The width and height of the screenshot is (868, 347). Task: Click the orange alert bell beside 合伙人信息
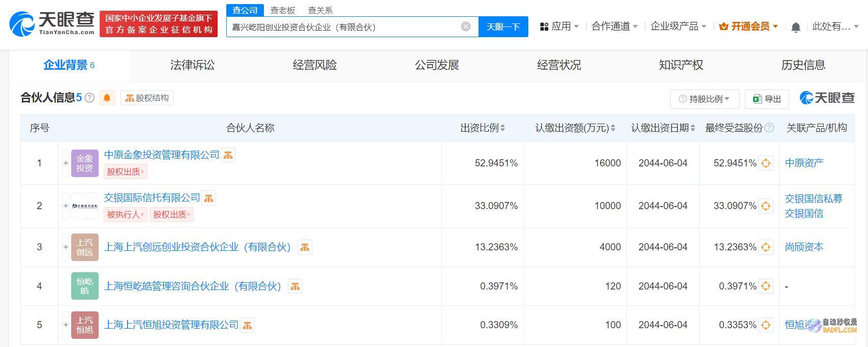pyautogui.click(x=107, y=98)
